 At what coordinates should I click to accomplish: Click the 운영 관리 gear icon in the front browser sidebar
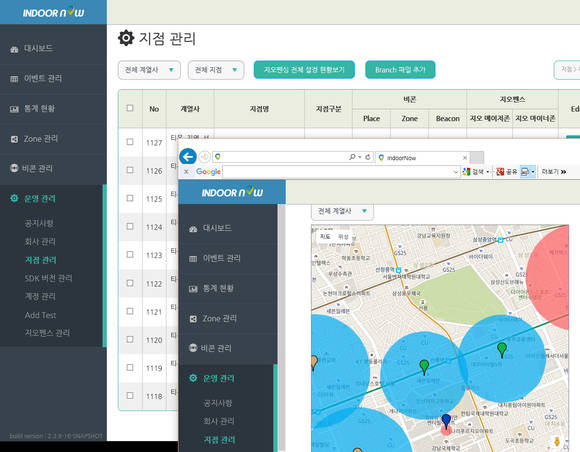click(x=193, y=378)
